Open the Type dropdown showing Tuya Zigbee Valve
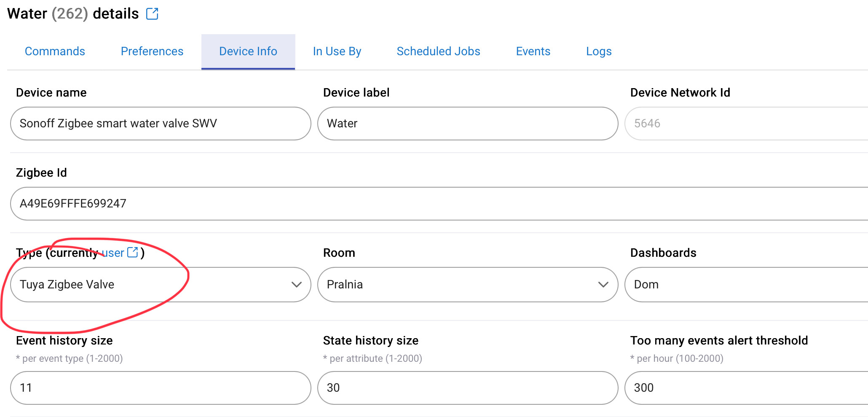 [x=161, y=285]
